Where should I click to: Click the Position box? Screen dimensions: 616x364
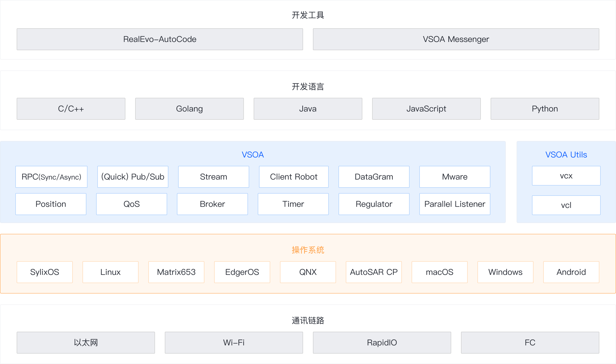click(51, 204)
